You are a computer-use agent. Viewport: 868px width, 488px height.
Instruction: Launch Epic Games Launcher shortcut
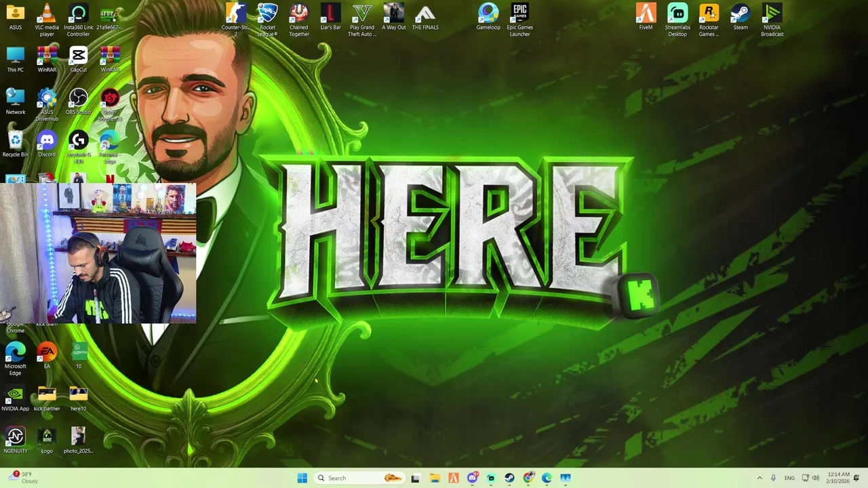519,20
